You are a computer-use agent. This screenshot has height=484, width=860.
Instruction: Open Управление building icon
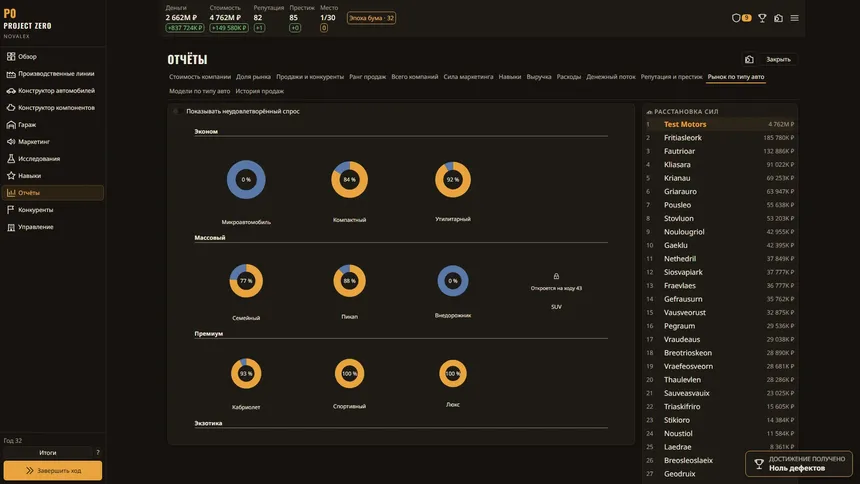[11, 227]
